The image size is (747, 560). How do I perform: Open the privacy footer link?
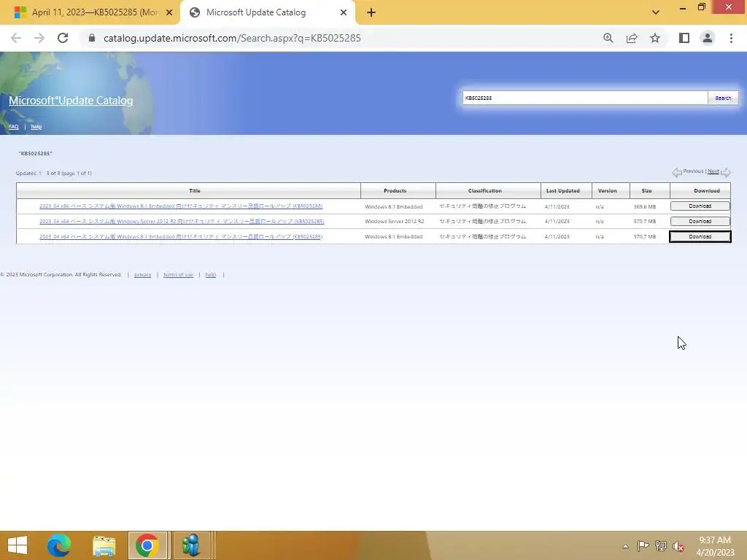coord(142,275)
